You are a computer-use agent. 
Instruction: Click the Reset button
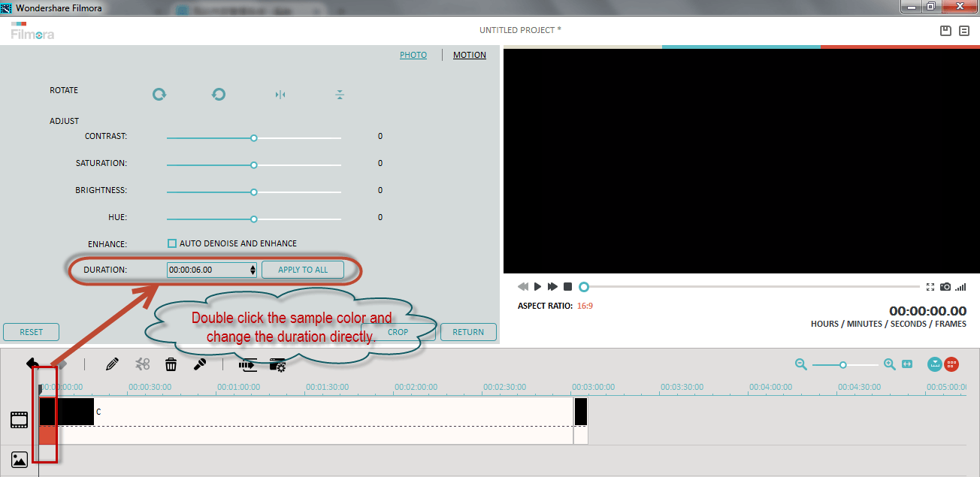coord(31,332)
